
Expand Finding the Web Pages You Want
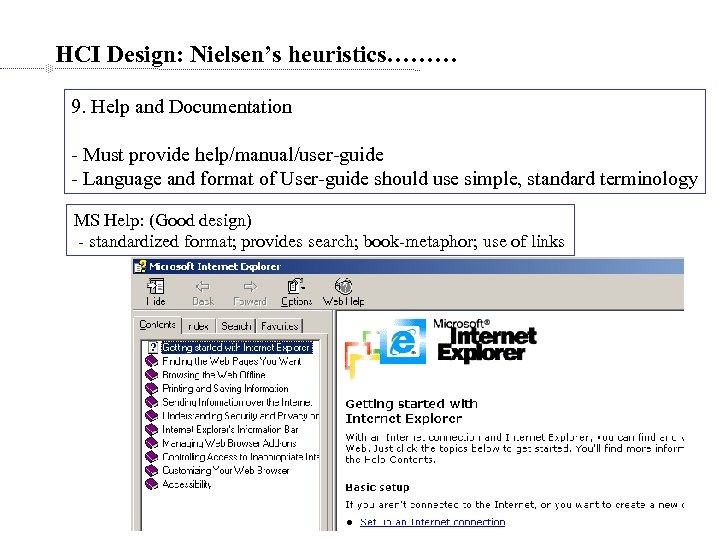click(231, 361)
